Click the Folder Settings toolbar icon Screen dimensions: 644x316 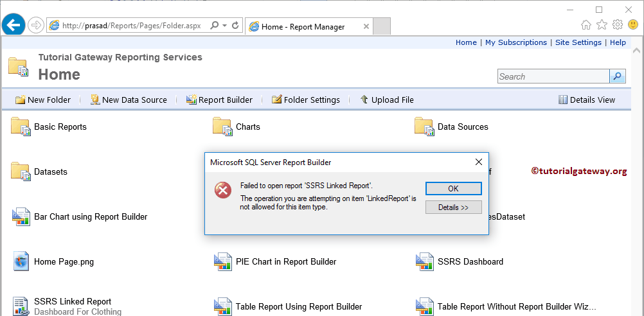tap(277, 100)
